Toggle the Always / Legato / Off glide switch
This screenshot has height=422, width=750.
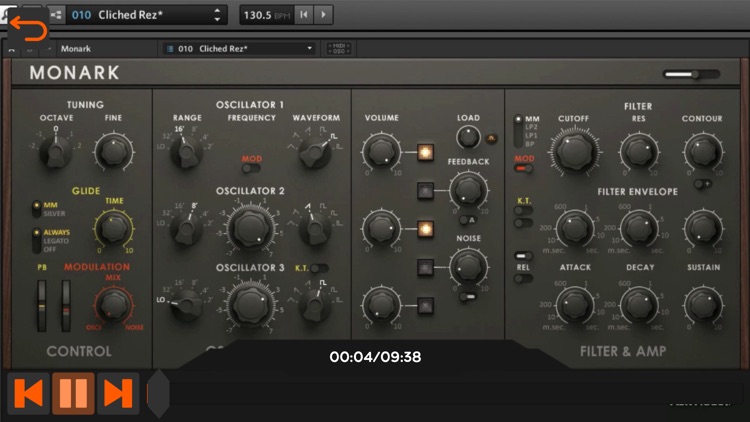click(36, 241)
